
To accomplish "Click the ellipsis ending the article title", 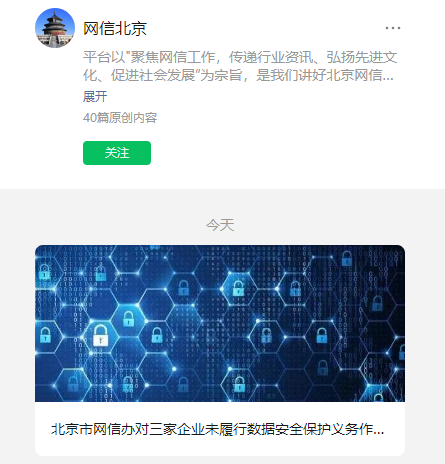I will (x=379, y=432).
